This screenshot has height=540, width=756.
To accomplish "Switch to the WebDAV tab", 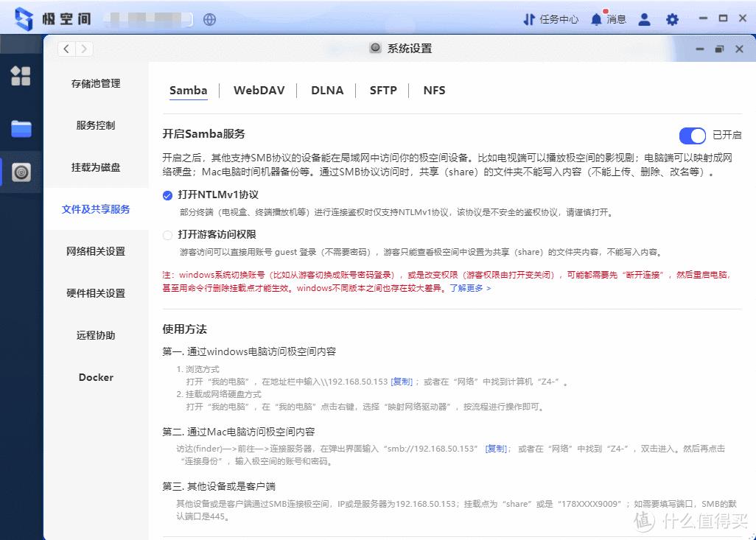I will click(x=259, y=91).
